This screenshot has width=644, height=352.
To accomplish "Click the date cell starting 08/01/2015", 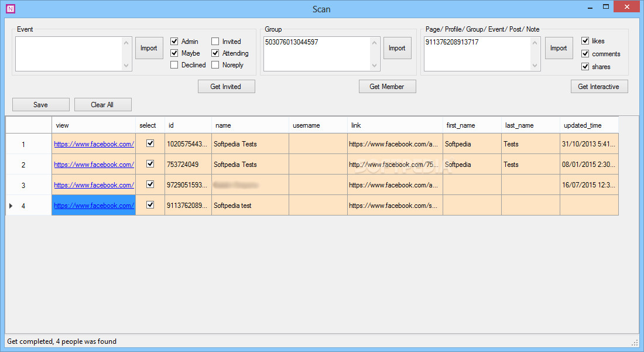I will (x=589, y=165).
